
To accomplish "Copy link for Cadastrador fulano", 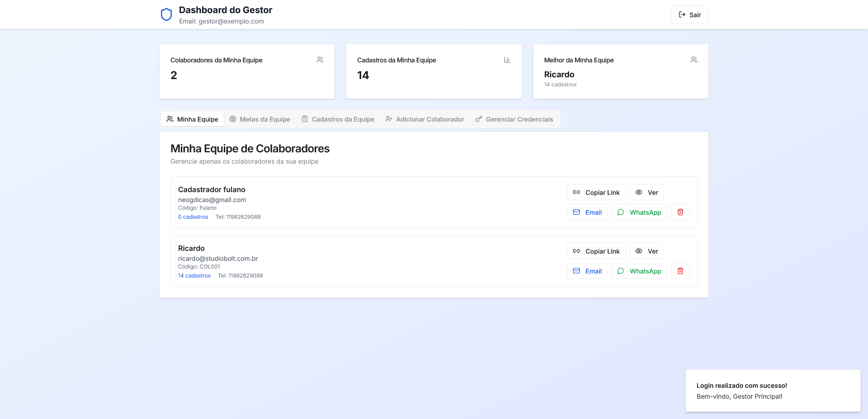I will click(596, 193).
